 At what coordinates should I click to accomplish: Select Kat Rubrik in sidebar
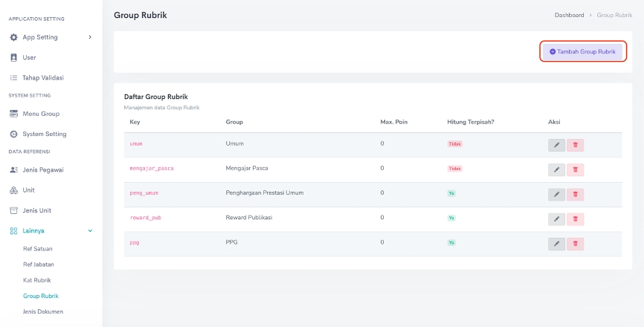(x=37, y=280)
